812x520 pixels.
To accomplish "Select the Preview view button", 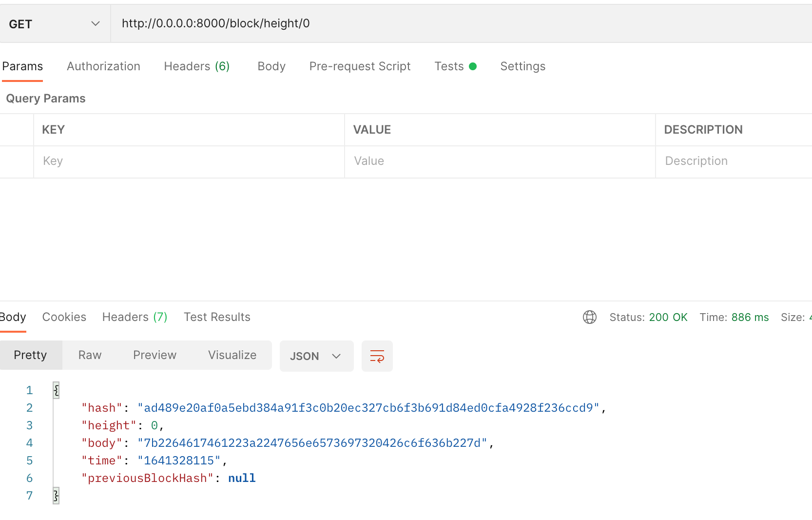I will (155, 355).
